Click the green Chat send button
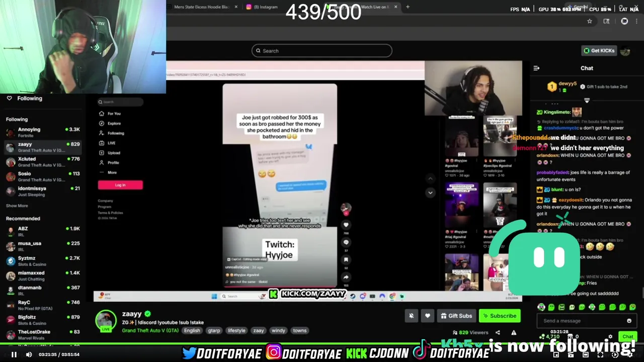The height and width of the screenshot is (362, 644). pyautogui.click(x=627, y=336)
